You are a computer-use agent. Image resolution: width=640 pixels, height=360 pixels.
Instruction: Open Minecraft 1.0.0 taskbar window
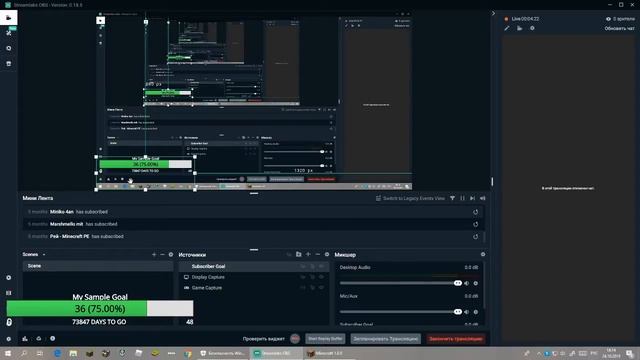(330, 353)
